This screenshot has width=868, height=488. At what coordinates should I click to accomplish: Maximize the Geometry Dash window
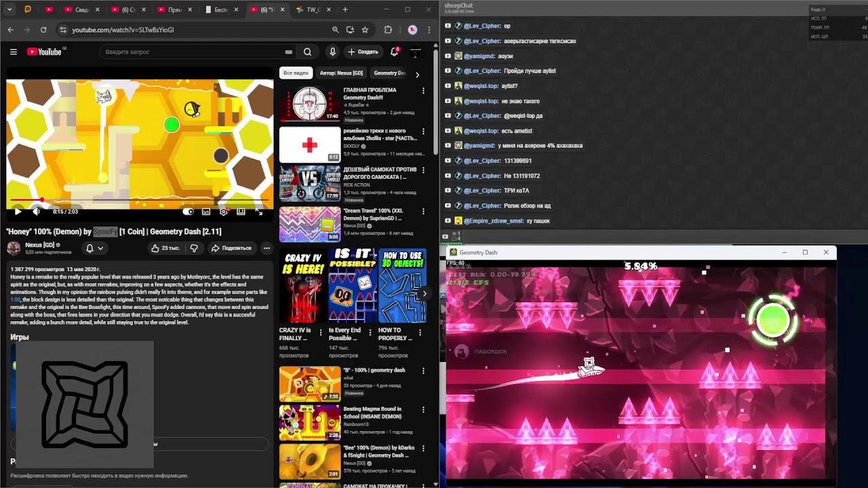(x=805, y=252)
